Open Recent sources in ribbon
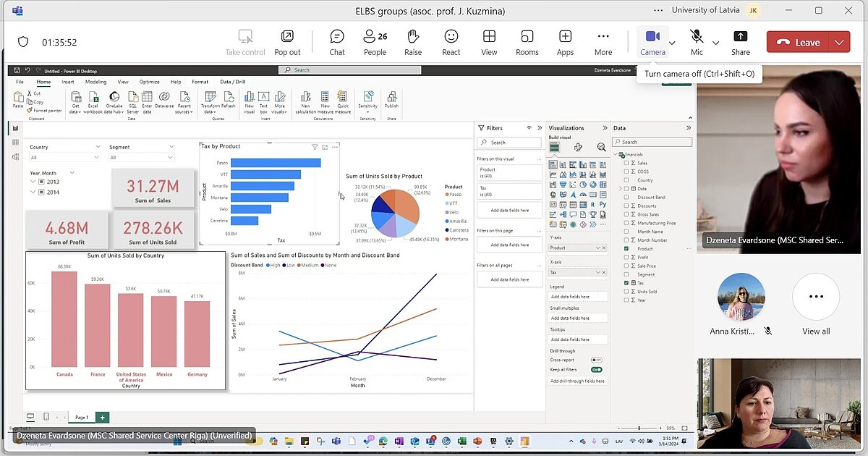The height and width of the screenshot is (456, 868). click(x=184, y=101)
